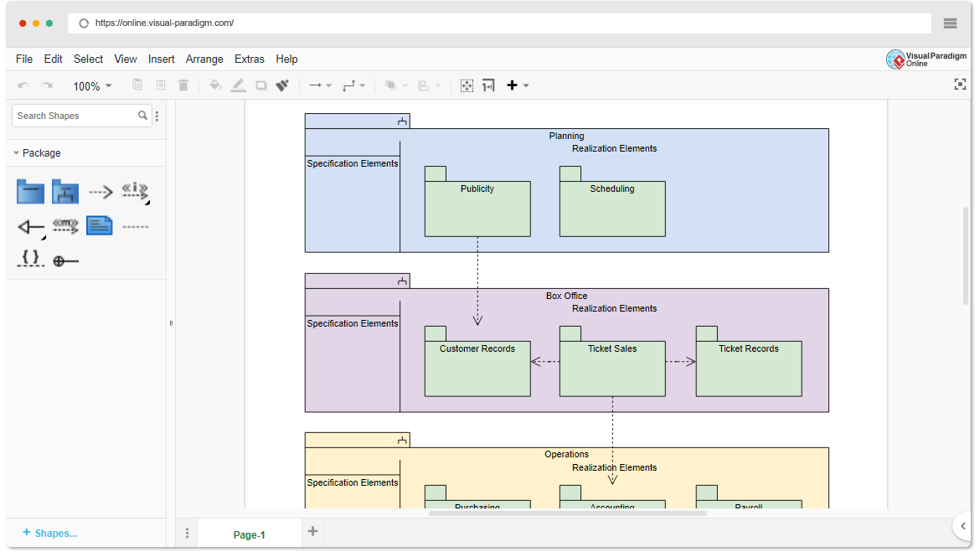Select the Containment anchor connector shape
The width and height of the screenshot is (980, 557).
tap(65, 260)
